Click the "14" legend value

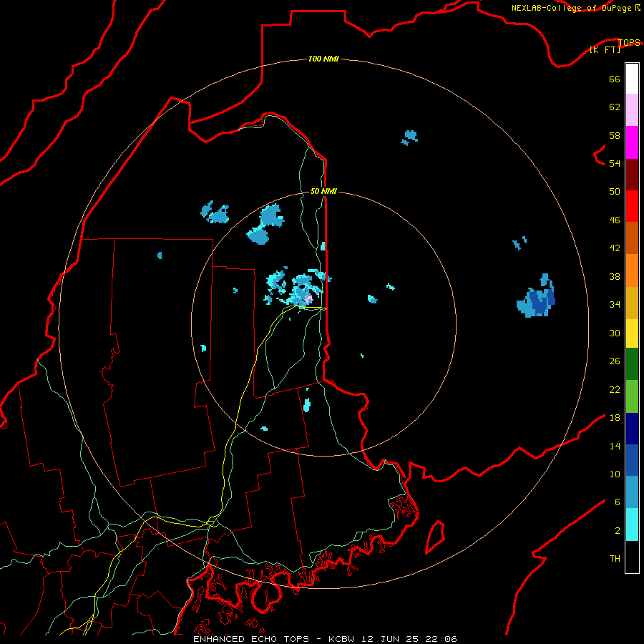[x=615, y=446]
